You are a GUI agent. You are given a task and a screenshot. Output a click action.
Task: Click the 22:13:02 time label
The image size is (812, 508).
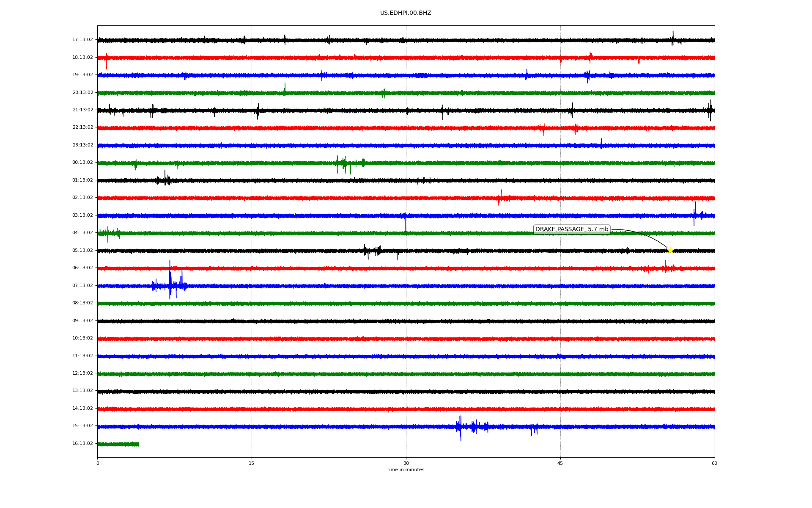coord(82,127)
